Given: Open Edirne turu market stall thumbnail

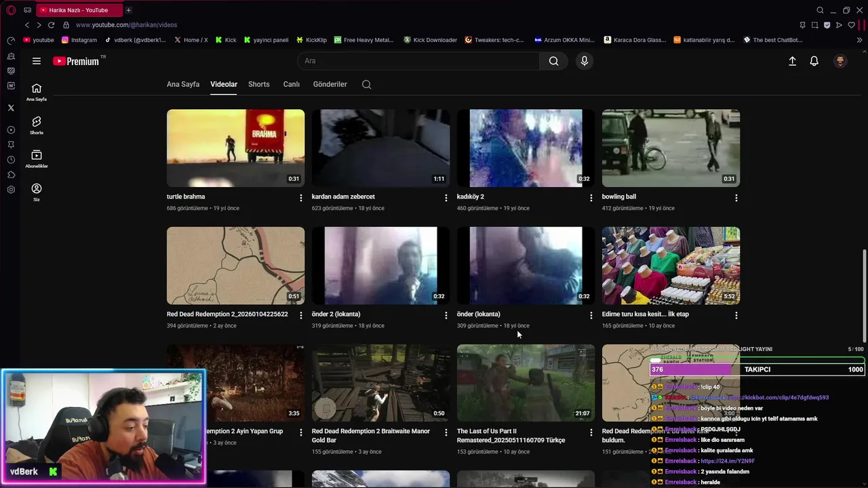Looking at the screenshot, I should click(x=671, y=266).
